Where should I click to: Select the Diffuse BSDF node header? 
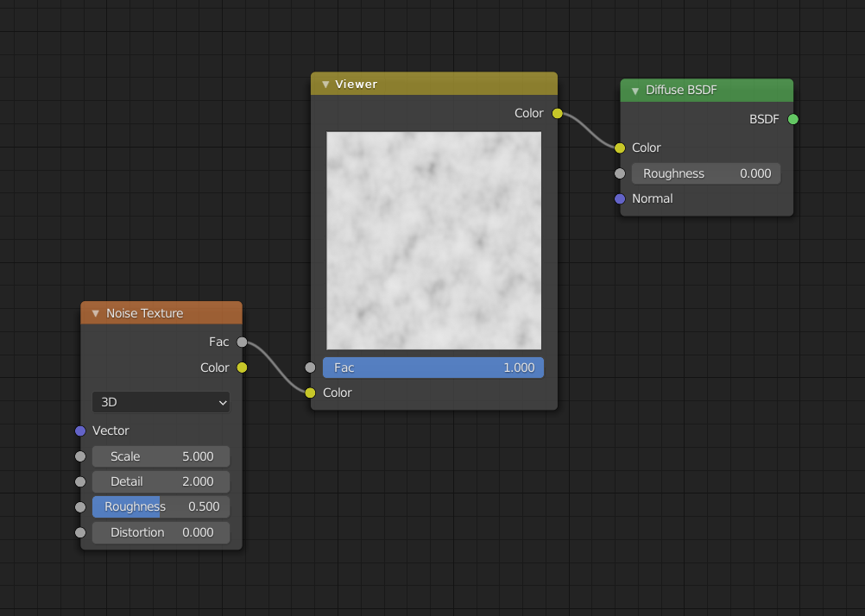coord(707,91)
